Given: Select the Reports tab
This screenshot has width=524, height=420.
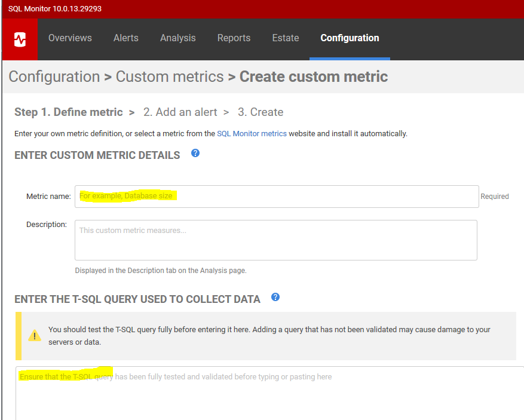Looking at the screenshot, I should 234,38.
